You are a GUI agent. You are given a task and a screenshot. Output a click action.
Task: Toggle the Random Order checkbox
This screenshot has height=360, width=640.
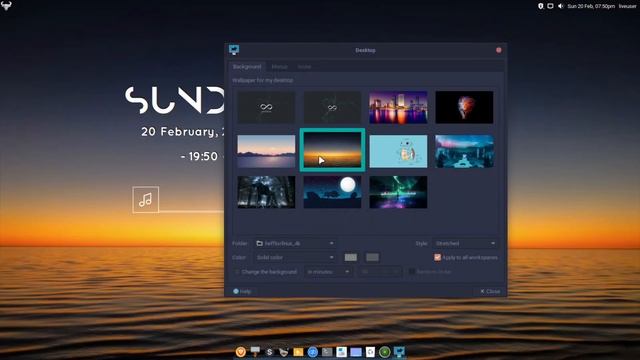412,272
